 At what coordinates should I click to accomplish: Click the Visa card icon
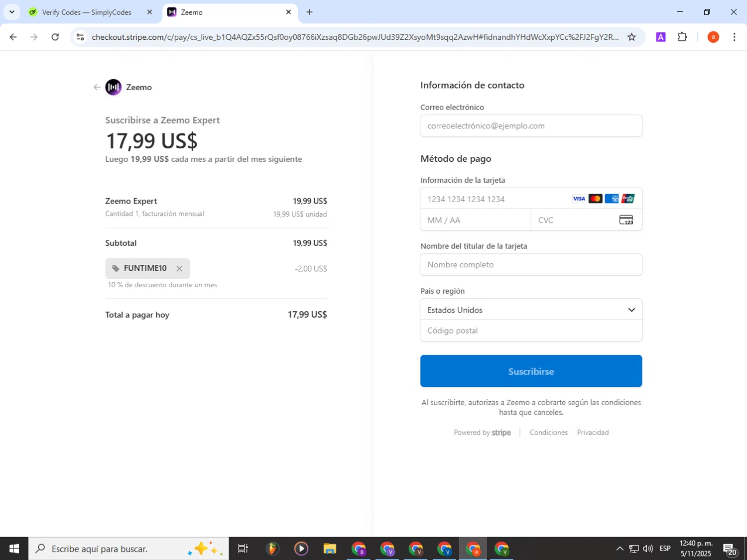(579, 199)
